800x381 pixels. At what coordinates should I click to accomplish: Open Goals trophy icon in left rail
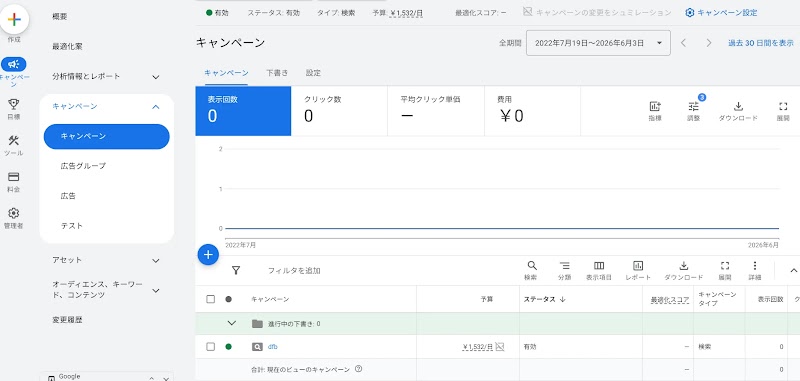coord(14,105)
